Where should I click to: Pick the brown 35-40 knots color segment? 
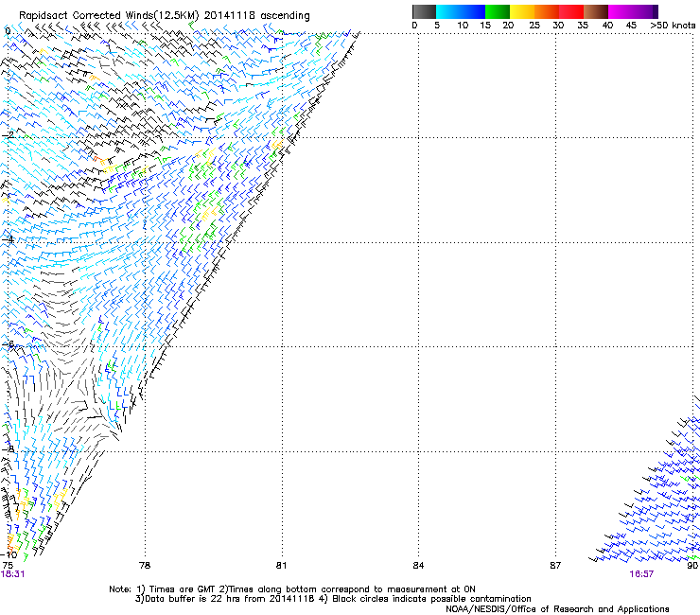pos(596,11)
